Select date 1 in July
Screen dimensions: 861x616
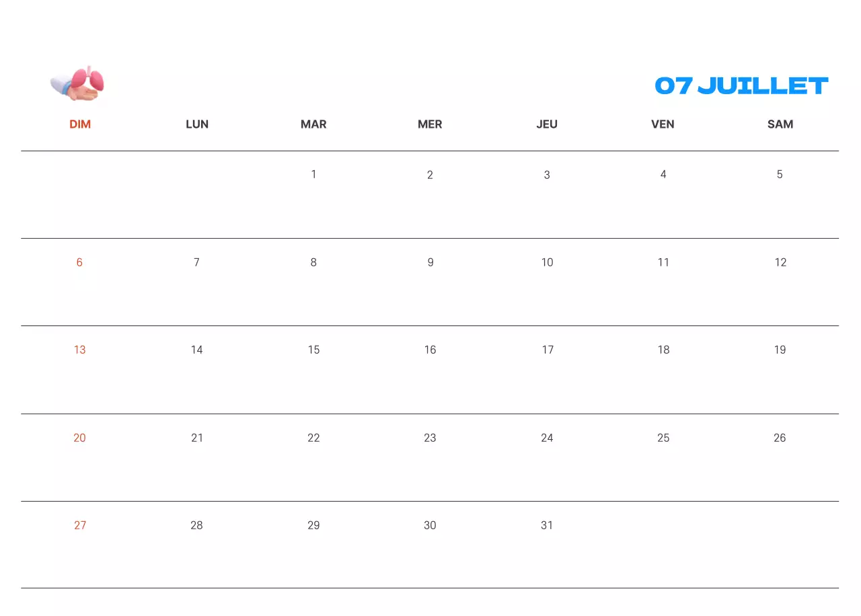[x=313, y=175]
